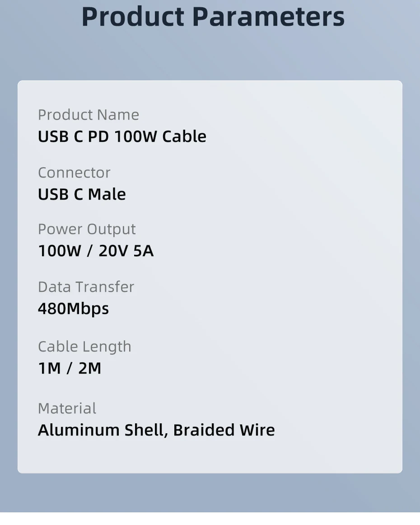The height and width of the screenshot is (525, 420).
Task: Select the 480Mbps value
Action: [x=73, y=309]
